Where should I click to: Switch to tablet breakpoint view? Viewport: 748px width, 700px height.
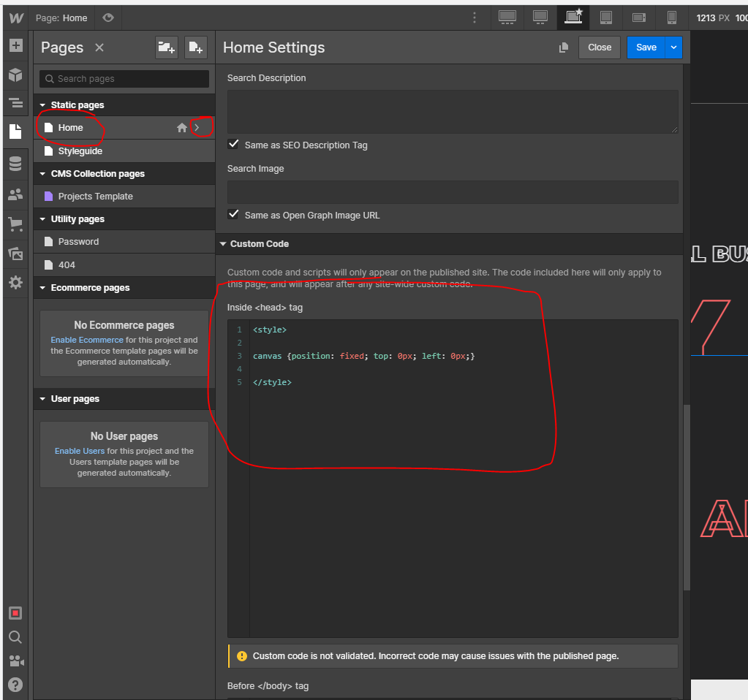coord(605,18)
